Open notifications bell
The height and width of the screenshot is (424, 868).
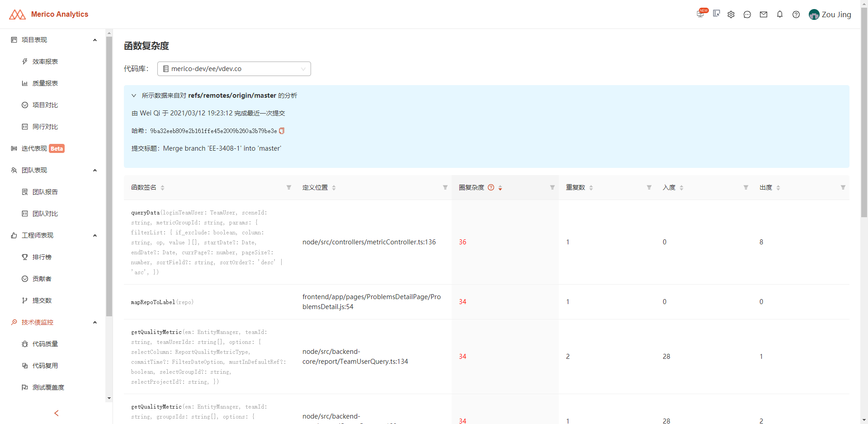[780, 14]
